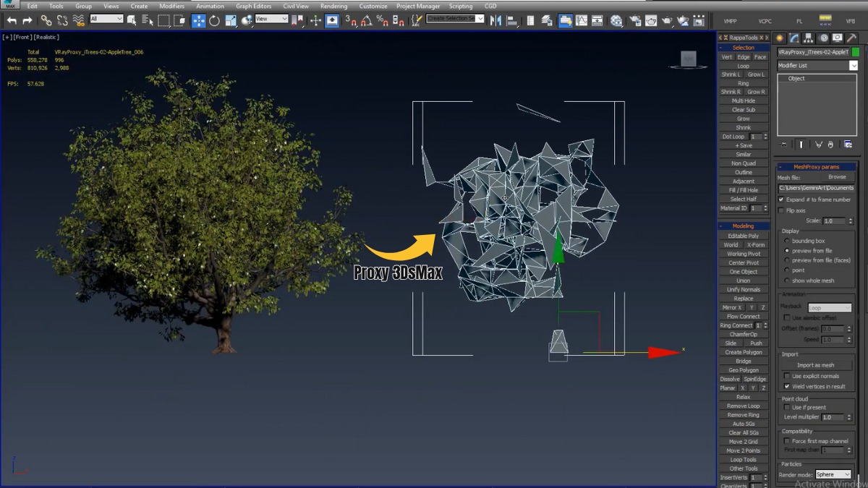Click the Configure Modifier Sets icon
Viewport: 868px width, 488px height.
point(848,145)
